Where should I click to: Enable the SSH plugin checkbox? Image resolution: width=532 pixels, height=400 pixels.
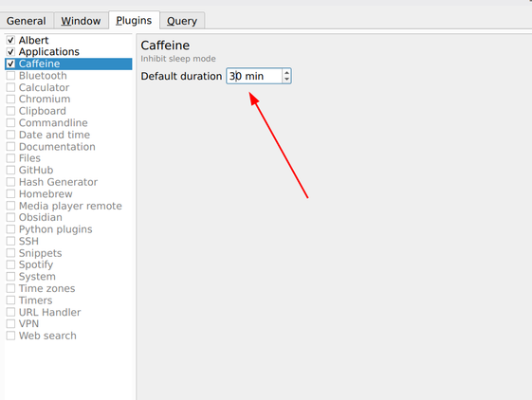click(10, 241)
